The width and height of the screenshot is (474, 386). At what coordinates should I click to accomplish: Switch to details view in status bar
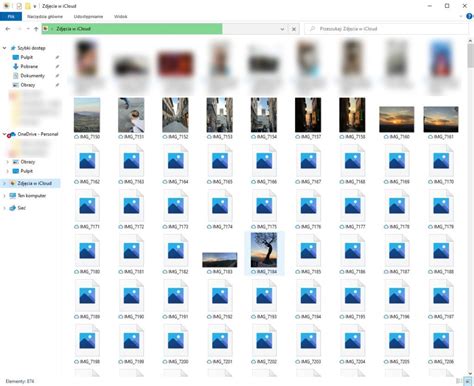pyautogui.click(x=459, y=381)
